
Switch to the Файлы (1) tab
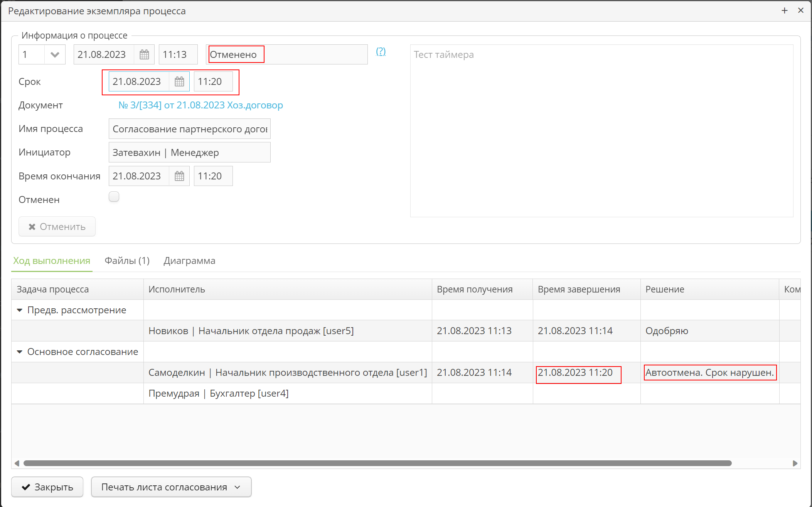pyautogui.click(x=127, y=261)
